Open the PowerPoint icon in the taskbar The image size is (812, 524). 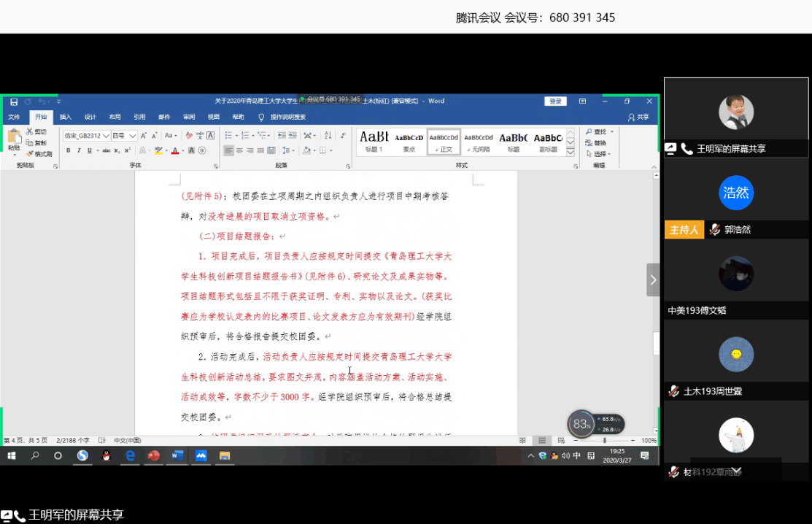point(154,455)
